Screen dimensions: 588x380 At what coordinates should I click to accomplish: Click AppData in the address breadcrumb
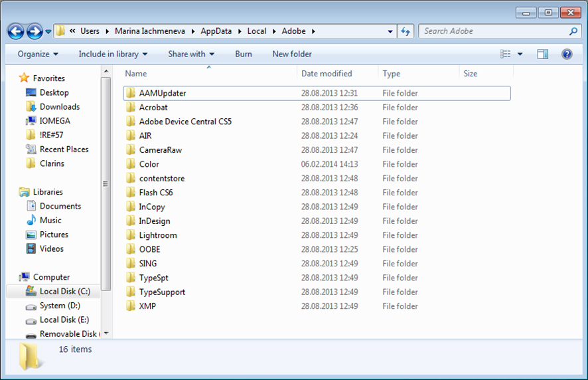216,31
